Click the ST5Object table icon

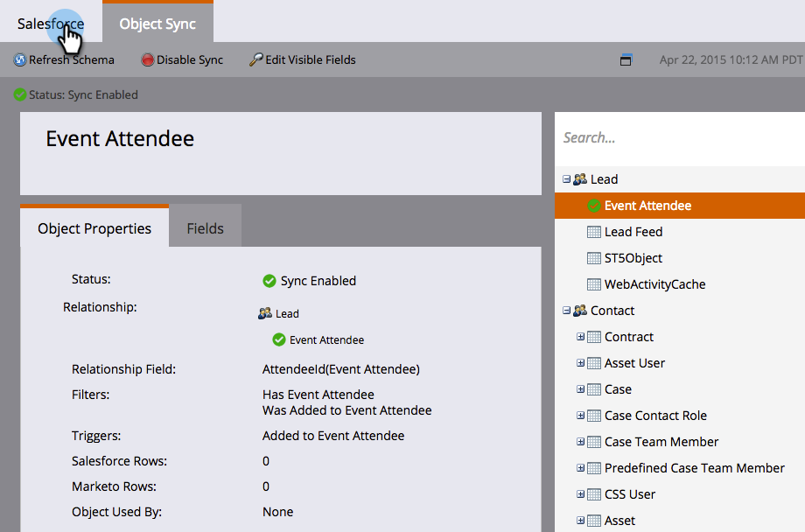click(x=593, y=258)
